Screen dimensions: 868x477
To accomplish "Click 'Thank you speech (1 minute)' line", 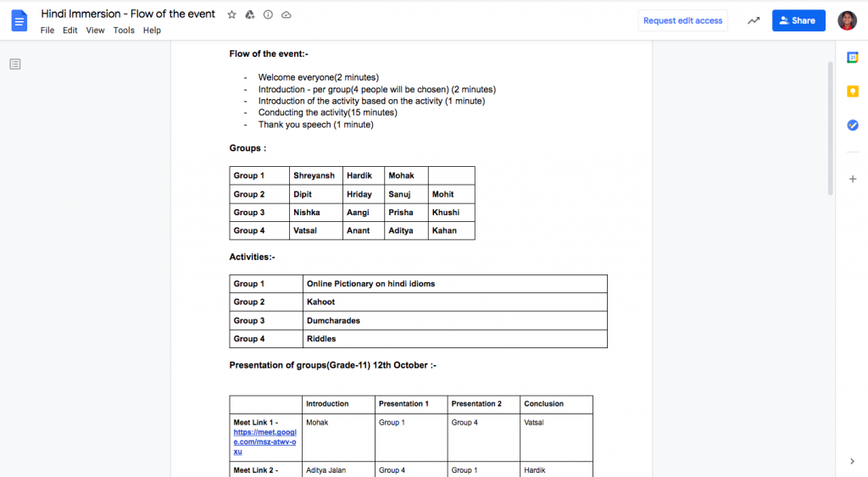I will point(315,125).
